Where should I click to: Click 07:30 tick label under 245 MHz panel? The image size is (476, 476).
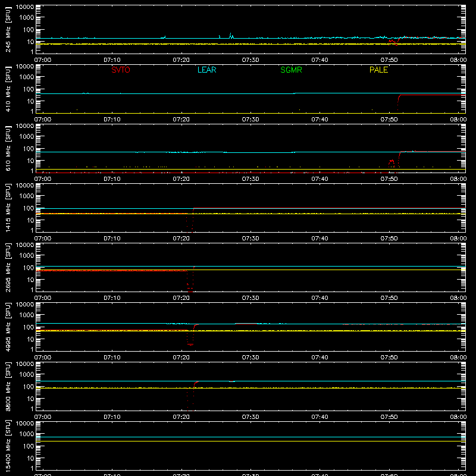(250, 60)
